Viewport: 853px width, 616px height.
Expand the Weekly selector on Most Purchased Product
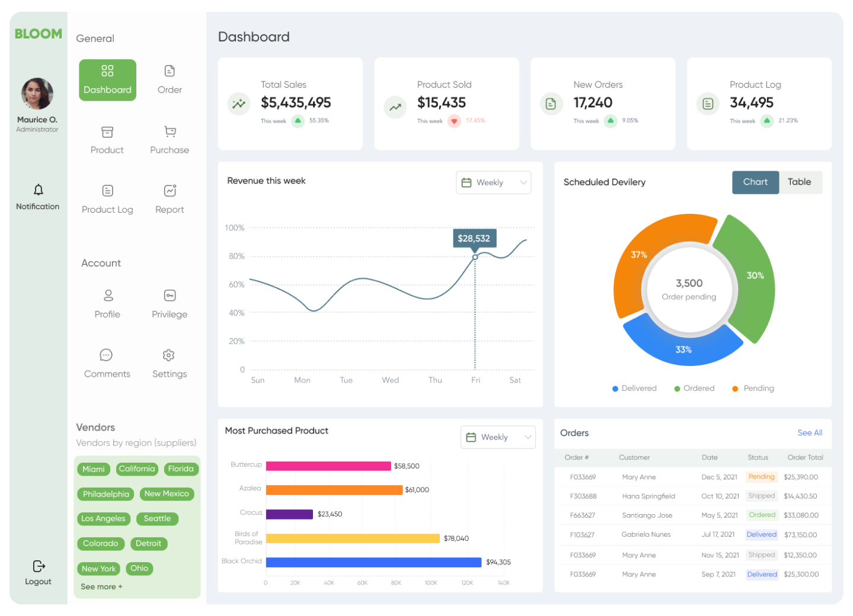tap(498, 437)
